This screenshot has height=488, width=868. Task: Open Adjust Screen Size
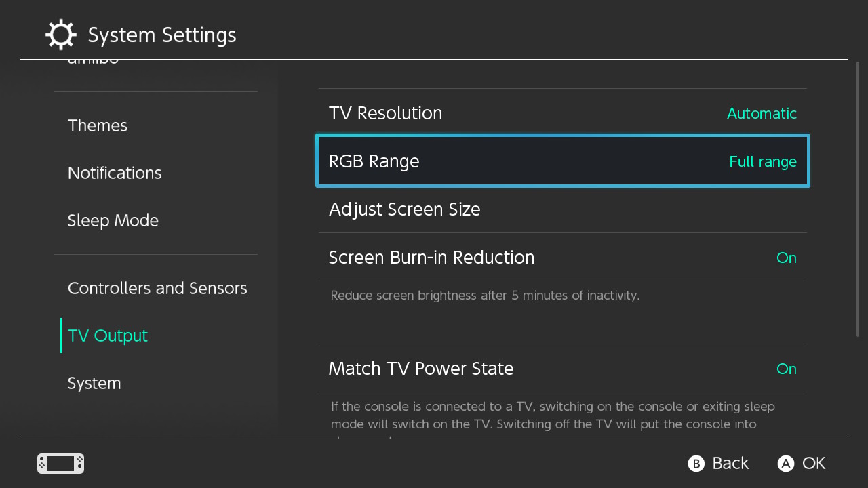pos(405,209)
